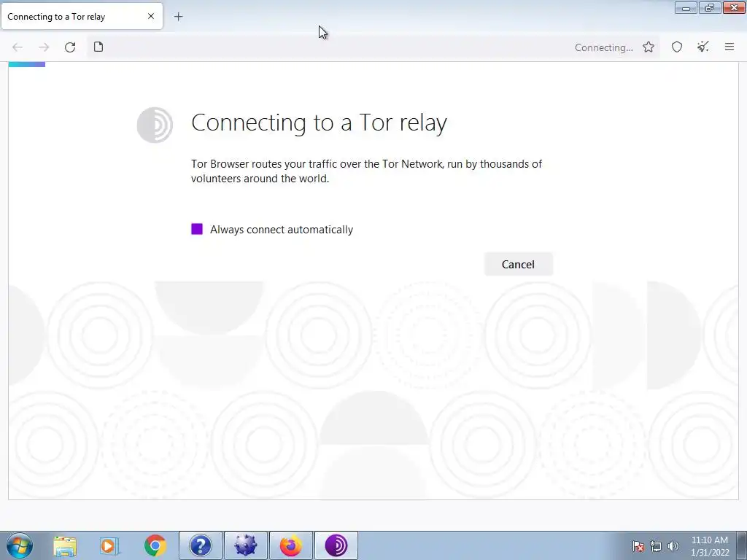This screenshot has height=560, width=747.
Task: Click the Show desktop strip beside the clock
Action: coord(741,546)
